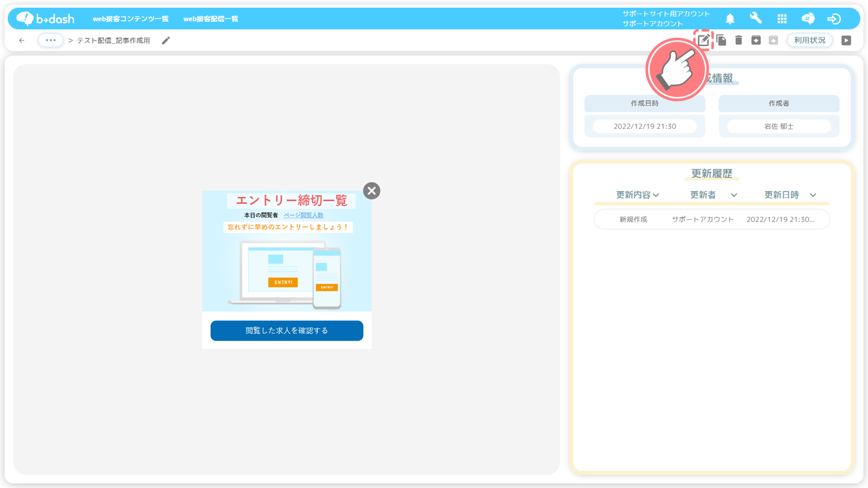Sort by 更新日時 column chevron
Image resolution: width=868 pixels, height=488 pixels.
pyautogui.click(x=813, y=195)
